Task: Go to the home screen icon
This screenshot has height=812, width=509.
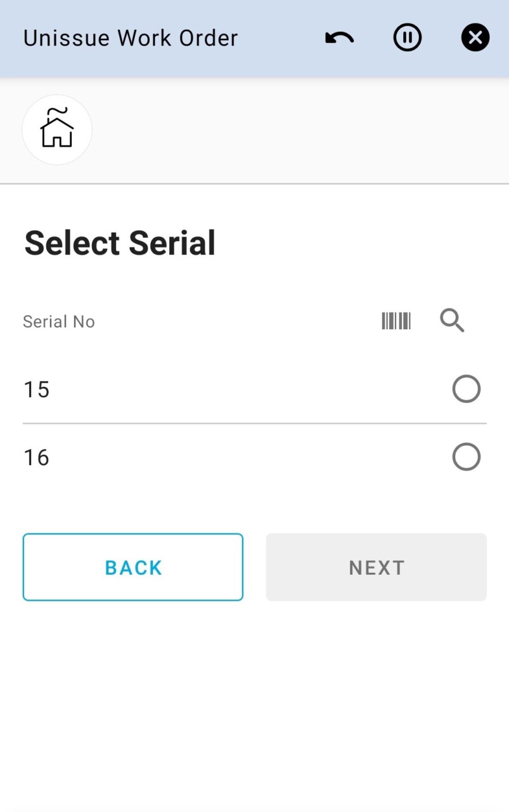Action: click(x=57, y=129)
